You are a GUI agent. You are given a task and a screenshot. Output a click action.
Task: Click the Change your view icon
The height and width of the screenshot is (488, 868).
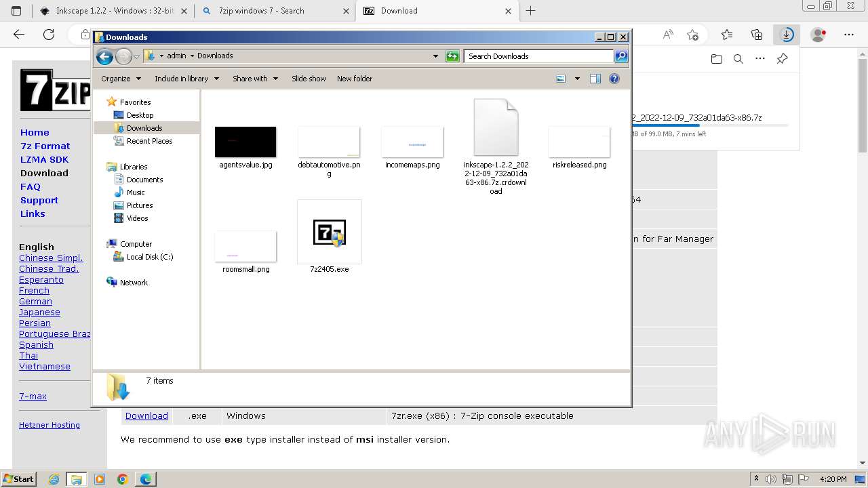pyautogui.click(x=561, y=79)
